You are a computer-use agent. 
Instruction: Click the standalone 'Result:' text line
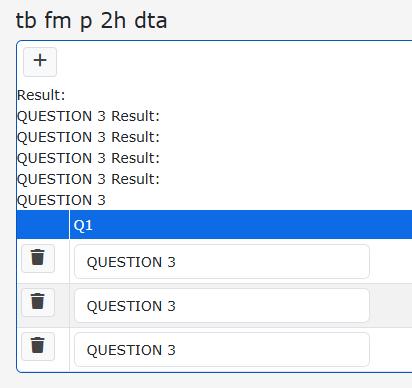pyautogui.click(x=41, y=95)
